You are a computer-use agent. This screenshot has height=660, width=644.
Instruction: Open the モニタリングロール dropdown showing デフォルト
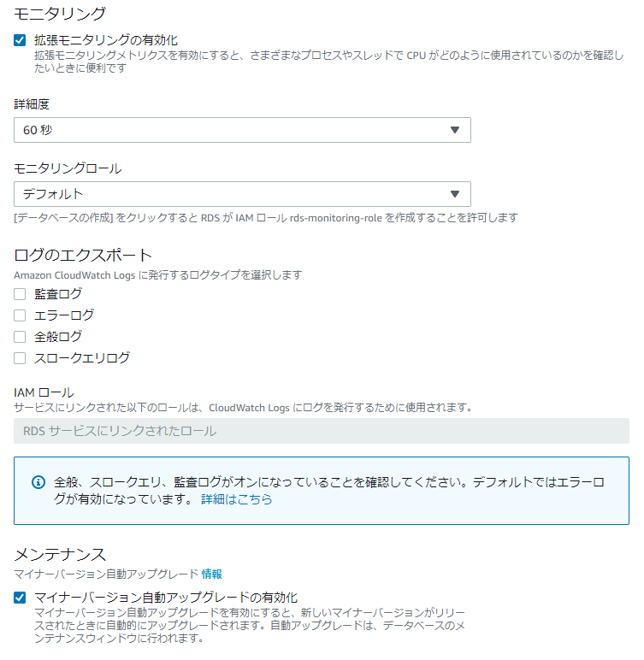pyautogui.click(x=242, y=194)
